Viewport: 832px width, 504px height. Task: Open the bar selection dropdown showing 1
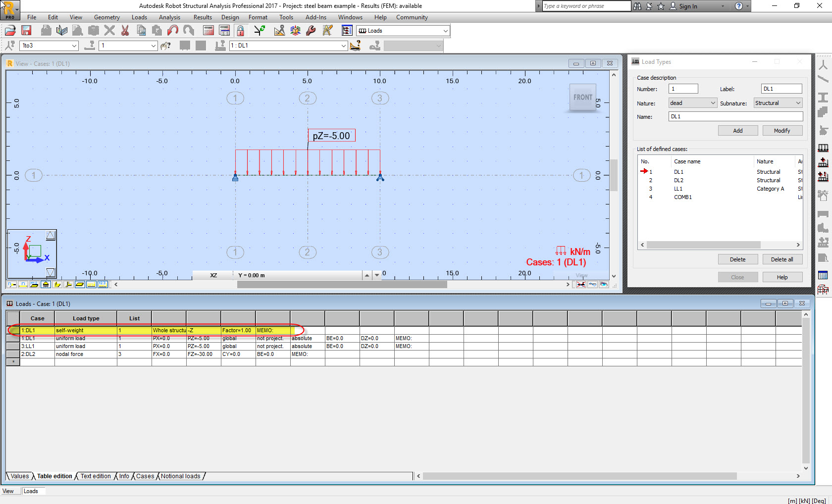153,46
